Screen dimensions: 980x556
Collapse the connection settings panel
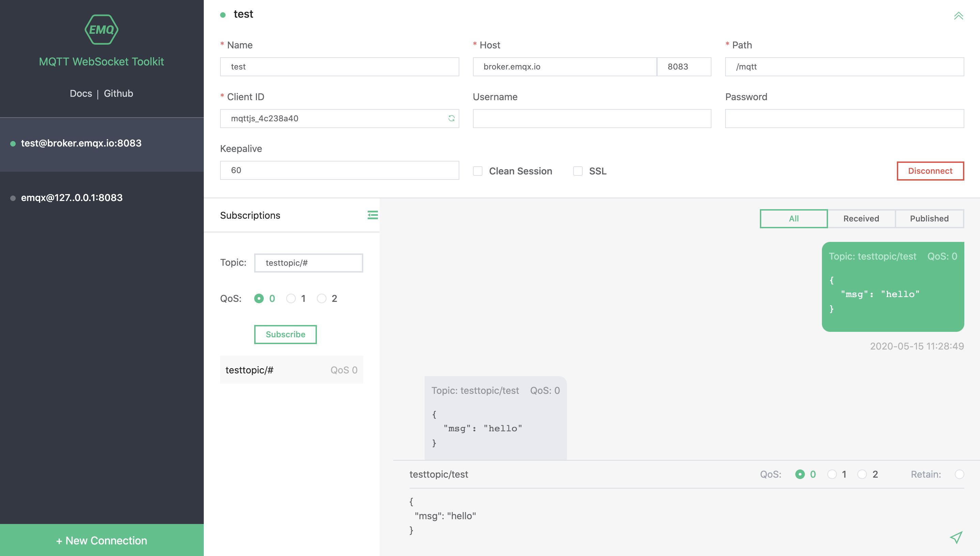coord(958,16)
